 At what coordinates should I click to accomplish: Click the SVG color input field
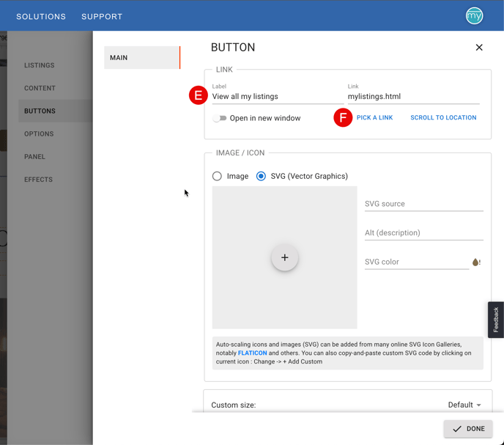point(417,262)
